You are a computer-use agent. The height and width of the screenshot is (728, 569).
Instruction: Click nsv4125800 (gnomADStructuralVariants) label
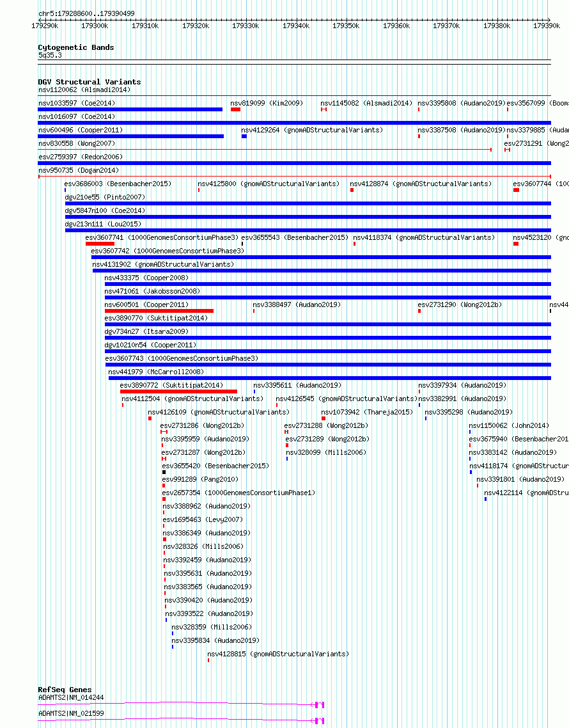point(269,184)
